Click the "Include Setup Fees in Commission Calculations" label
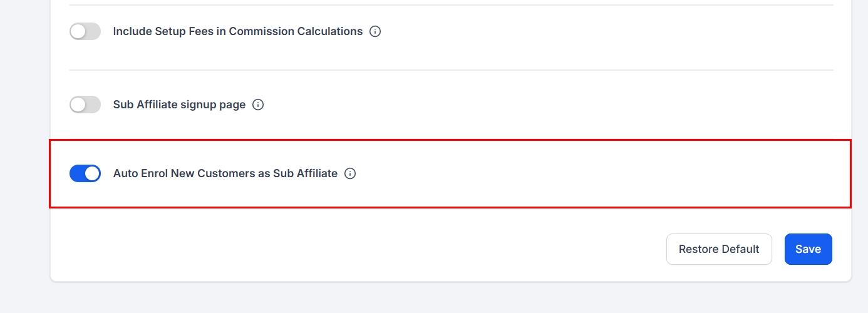The height and width of the screenshot is (313, 868). pos(237,31)
